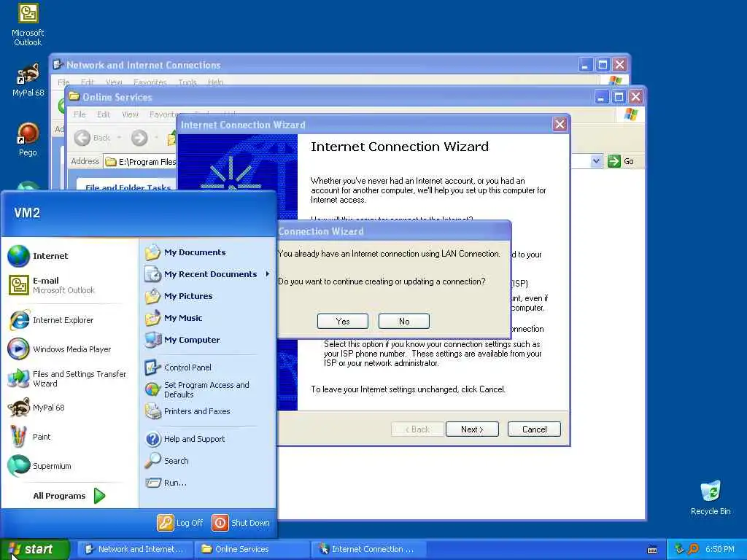
Task: Click Forward arrow in Online Services toolbar
Action: tap(139, 138)
